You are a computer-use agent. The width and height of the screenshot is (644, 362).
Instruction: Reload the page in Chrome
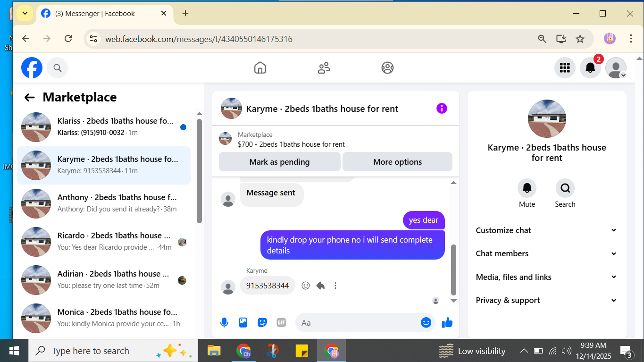pyautogui.click(x=68, y=39)
